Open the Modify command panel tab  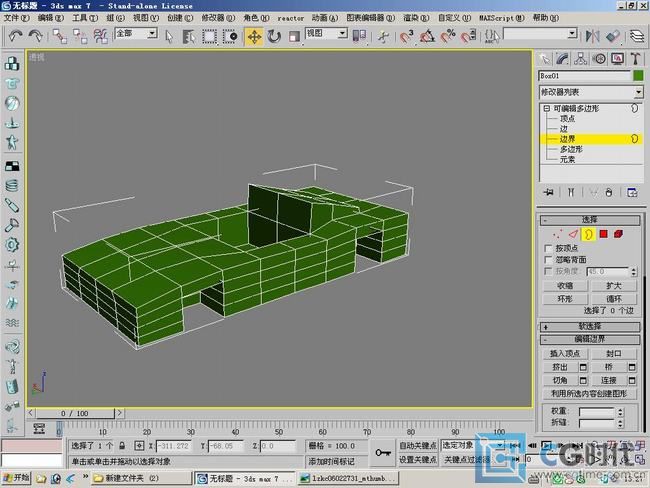pos(563,59)
